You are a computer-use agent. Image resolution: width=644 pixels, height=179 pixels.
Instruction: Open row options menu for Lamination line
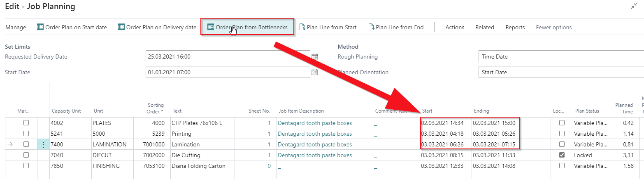click(44, 144)
